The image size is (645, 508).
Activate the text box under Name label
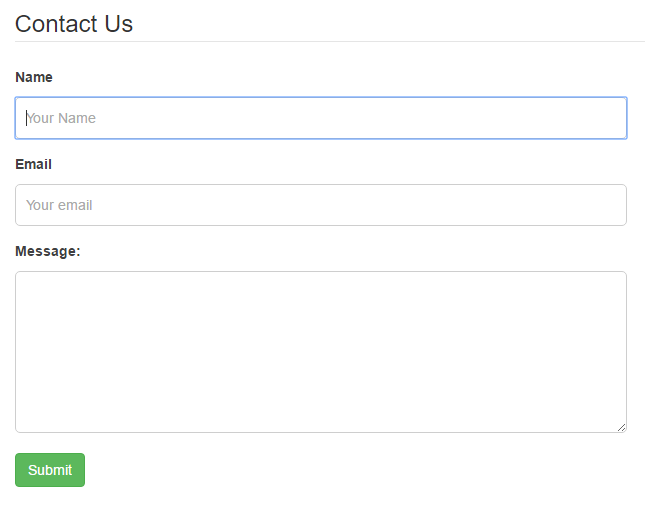click(x=320, y=118)
